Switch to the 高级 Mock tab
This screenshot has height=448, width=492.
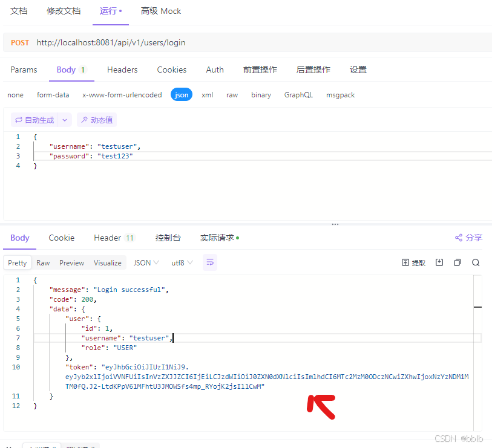pyautogui.click(x=160, y=11)
